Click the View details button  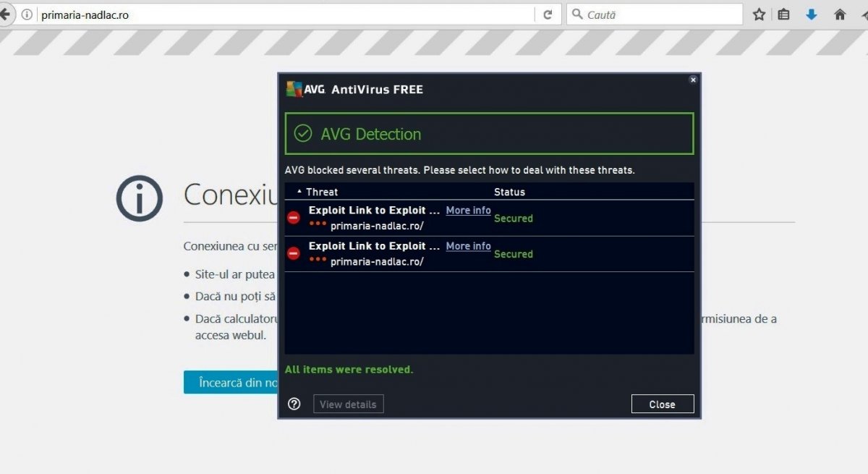(x=348, y=404)
